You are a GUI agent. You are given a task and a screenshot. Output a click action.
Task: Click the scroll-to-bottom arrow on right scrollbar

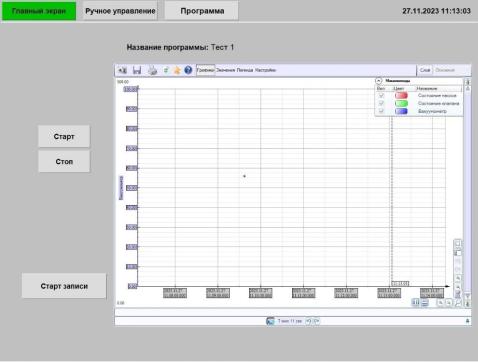[x=468, y=304]
